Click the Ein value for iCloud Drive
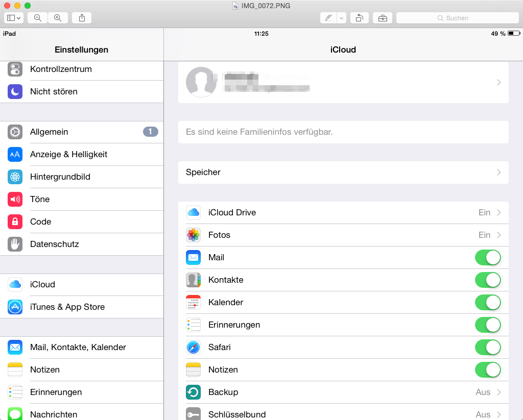 point(484,213)
